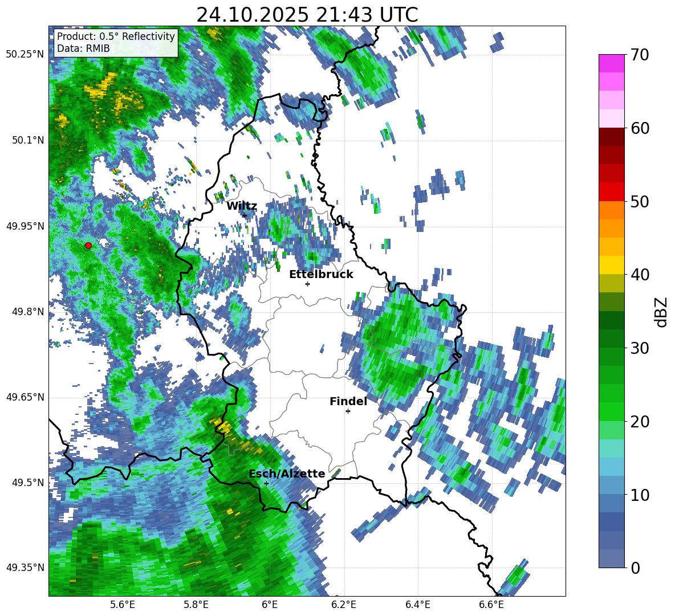Image resolution: width=675 pixels, height=616 pixels.
Task: Click the 5.8°E longitude label
Action: (x=197, y=605)
